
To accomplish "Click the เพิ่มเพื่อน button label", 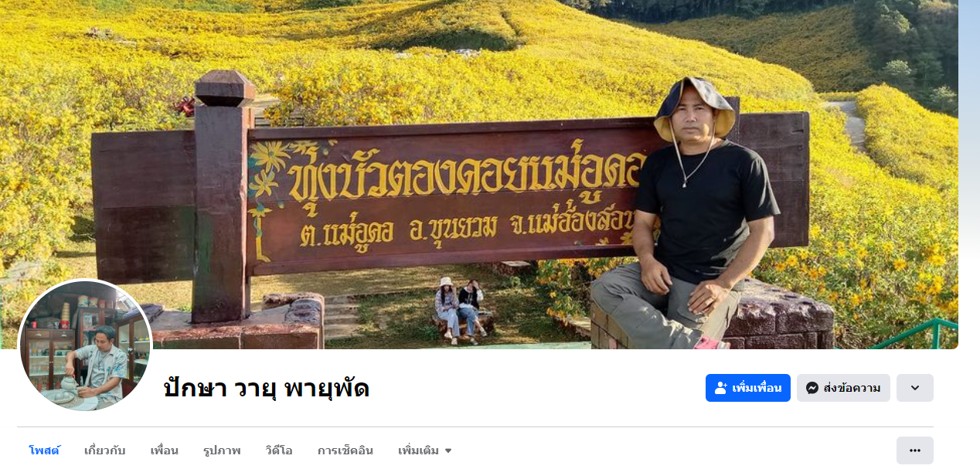I will pos(757,388).
